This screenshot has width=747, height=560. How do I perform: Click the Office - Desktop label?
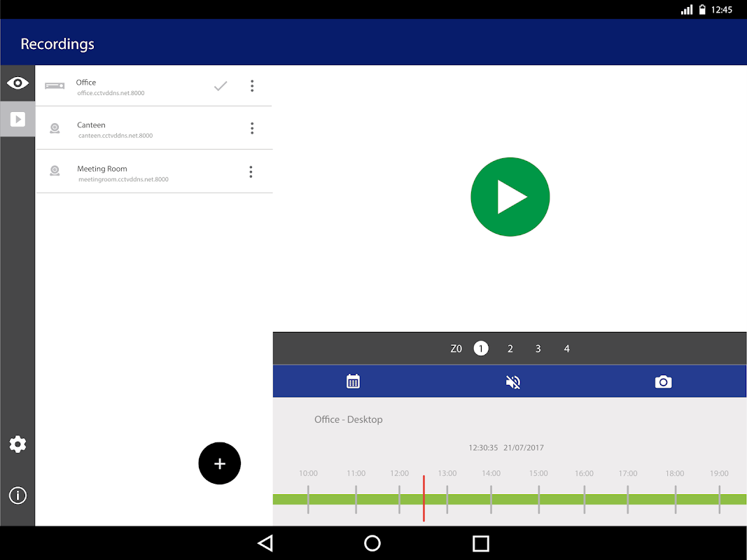coord(348,419)
